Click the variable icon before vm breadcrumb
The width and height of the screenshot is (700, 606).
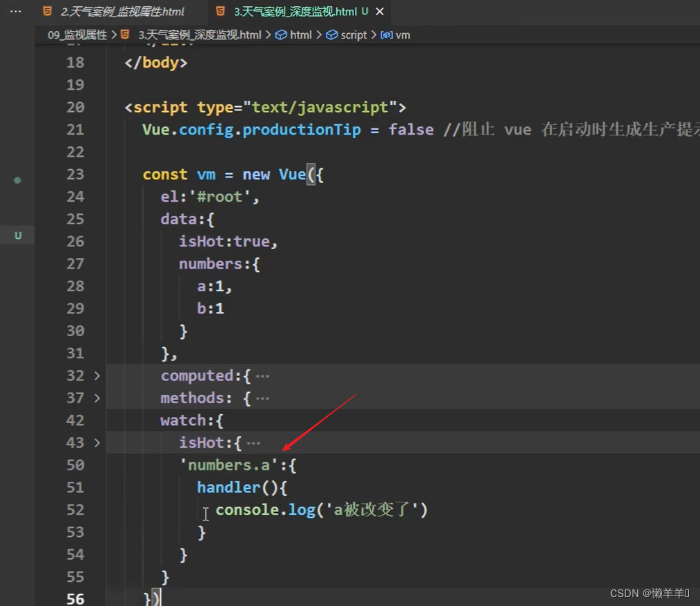click(387, 35)
